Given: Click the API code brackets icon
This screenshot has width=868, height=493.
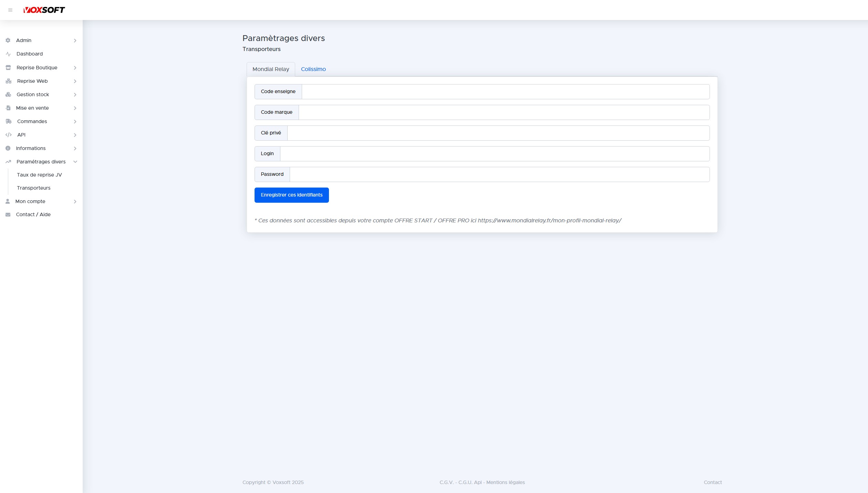Looking at the screenshot, I should coord(9,135).
